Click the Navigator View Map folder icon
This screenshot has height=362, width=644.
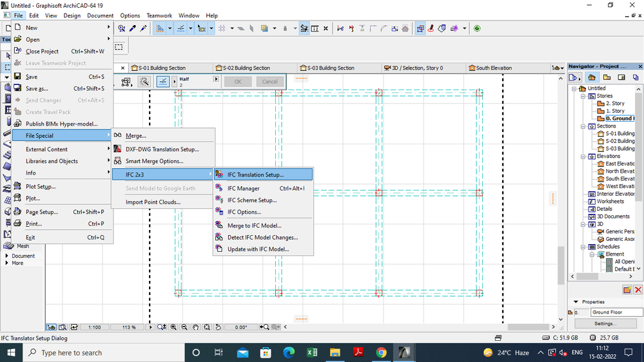coord(607,77)
